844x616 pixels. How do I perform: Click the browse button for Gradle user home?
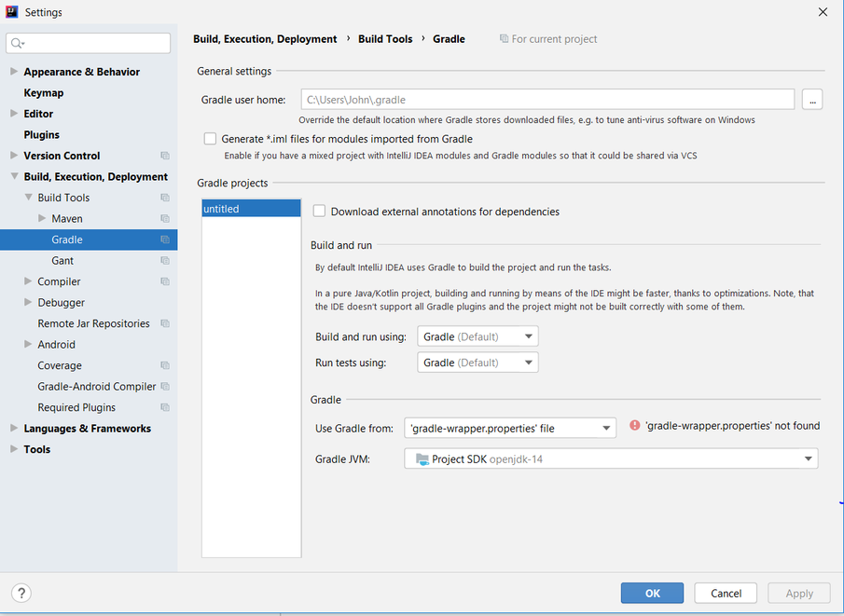tap(812, 100)
